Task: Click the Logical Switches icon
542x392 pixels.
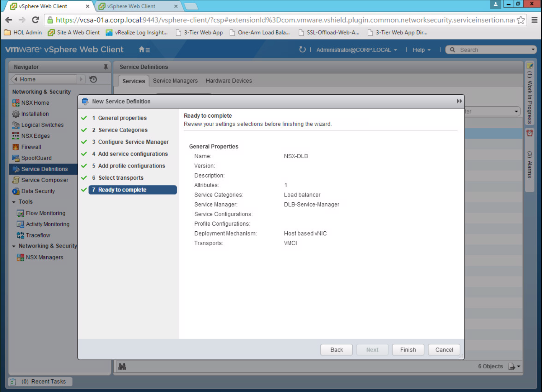Action: coord(16,125)
